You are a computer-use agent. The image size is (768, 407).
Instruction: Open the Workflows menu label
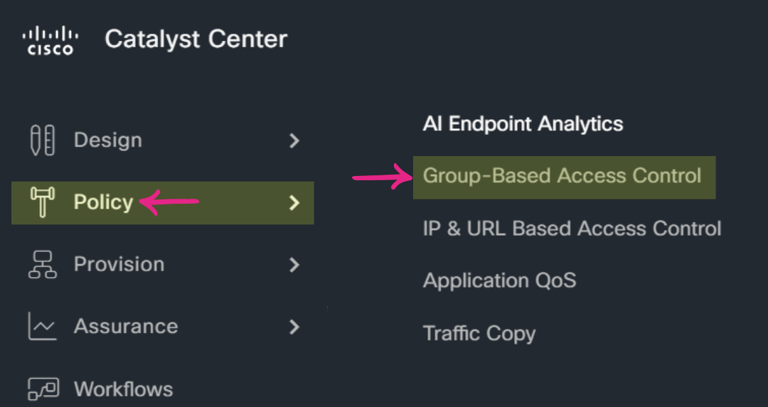point(123,389)
